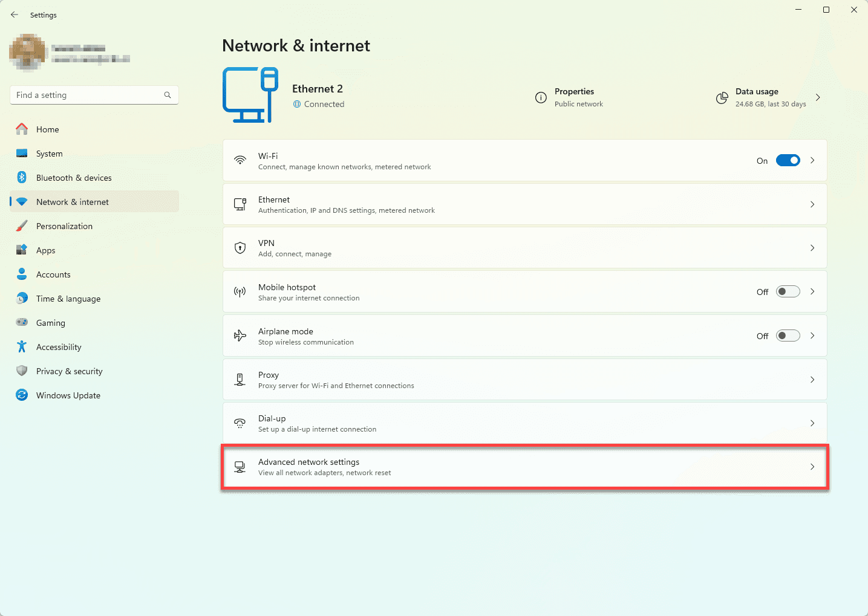The width and height of the screenshot is (868, 616).
Task: Click the search magnifier icon
Action: coord(168,95)
